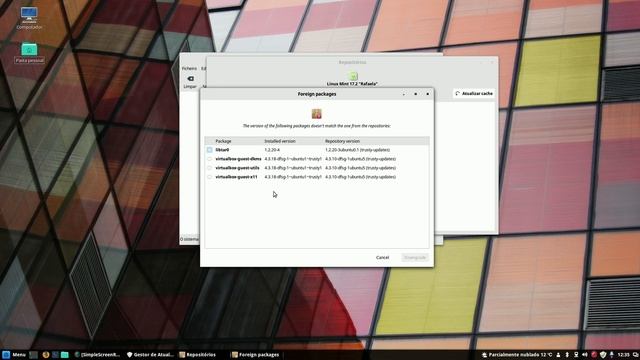The width and height of the screenshot is (640, 360).
Task: Launch the terminal from the panel
Action: point(55,355)
